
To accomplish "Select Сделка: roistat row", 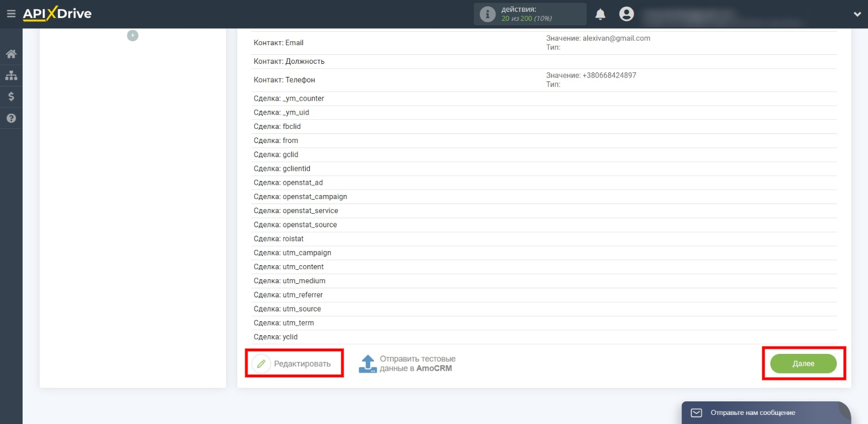I will 544,239.
